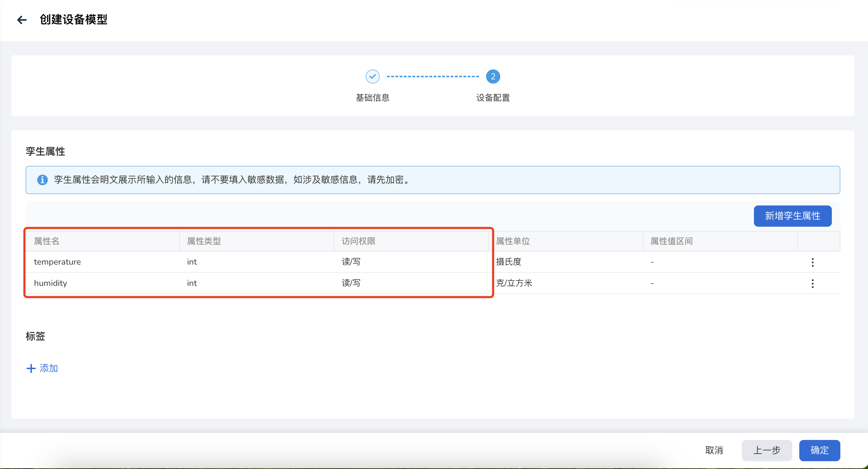The width and height of the screenshot is (868, 469).
Task: Open the action menu for the temperature row
Action: point(813,262)
